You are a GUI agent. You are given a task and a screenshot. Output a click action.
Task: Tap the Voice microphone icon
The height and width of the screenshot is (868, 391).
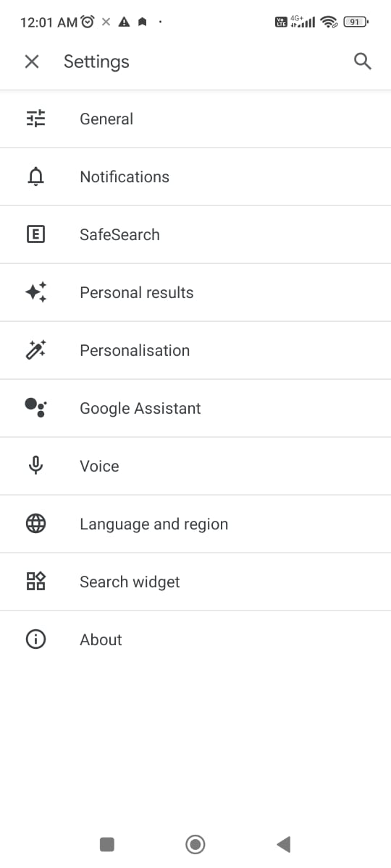[35, 466]
